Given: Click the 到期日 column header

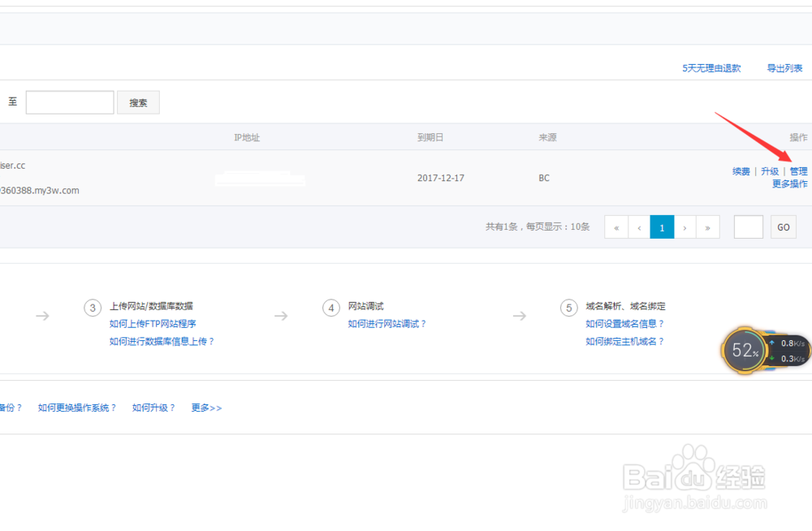Looking at the screenshot, I should pyautogui.click(x=430, y=137).
